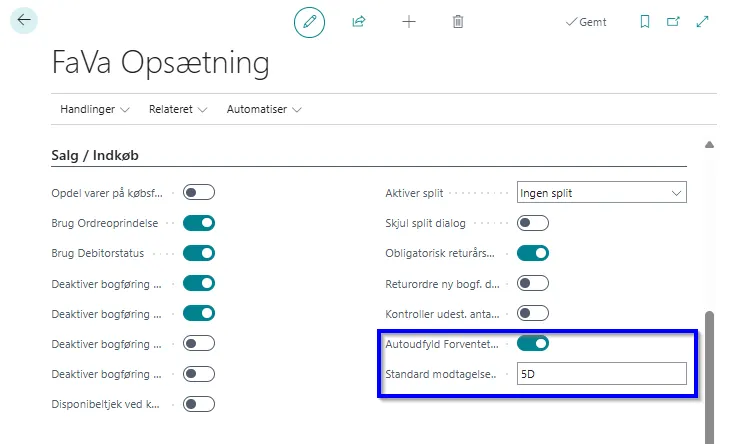Click the Standard modtagelse input field
746x444 pixels.
tap(602, 374)
